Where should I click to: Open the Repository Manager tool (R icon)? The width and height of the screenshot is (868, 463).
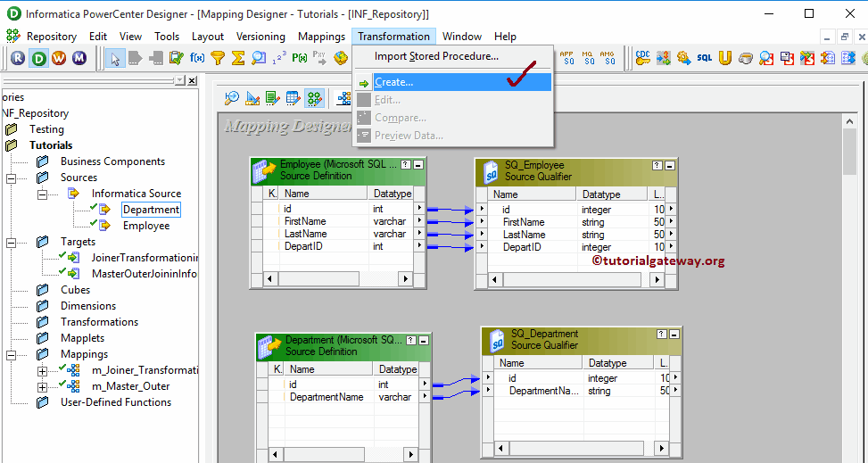[x=18, y=58]
